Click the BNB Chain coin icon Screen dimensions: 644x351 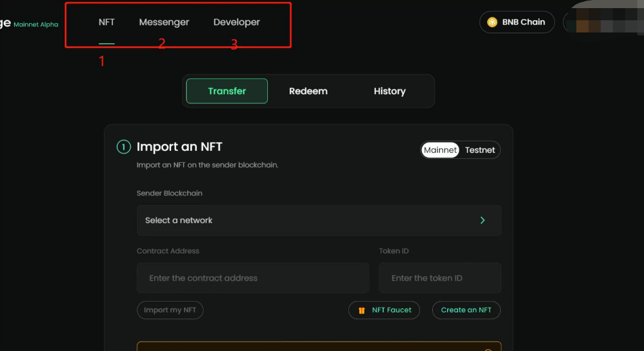(492, 22)
